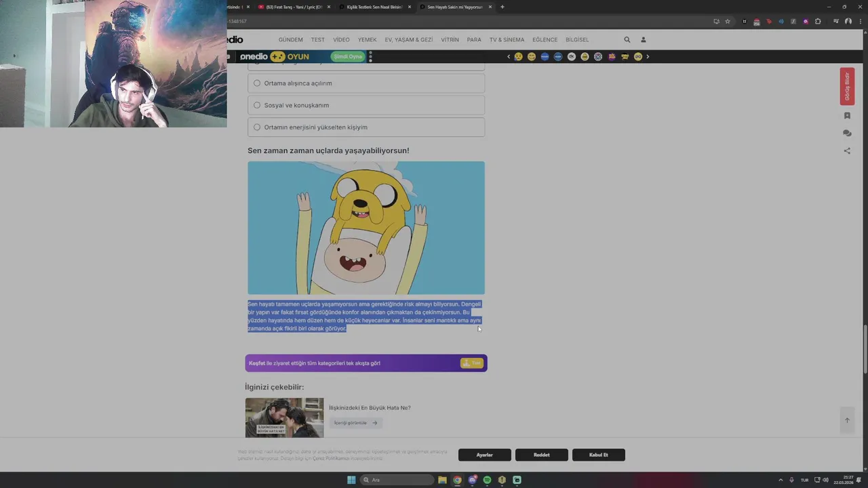
Task: Click the 'ok' badge icon in emoji bar
Action: 572,57
